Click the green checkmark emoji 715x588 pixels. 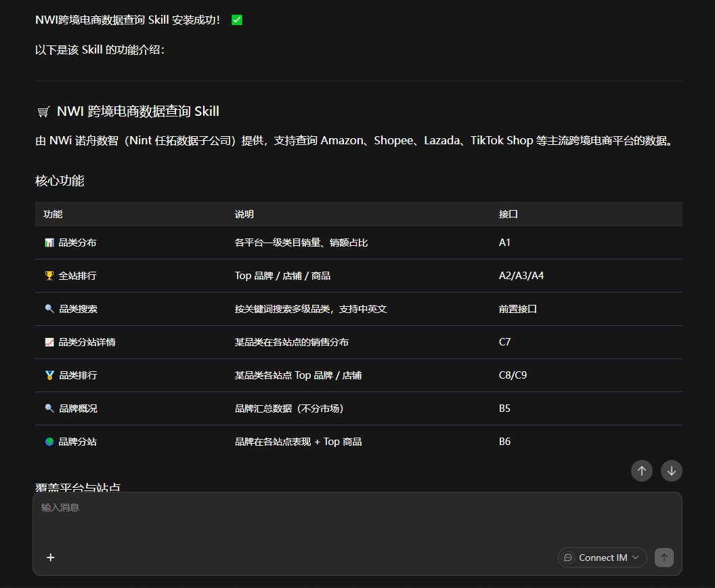tap(237, 20)
